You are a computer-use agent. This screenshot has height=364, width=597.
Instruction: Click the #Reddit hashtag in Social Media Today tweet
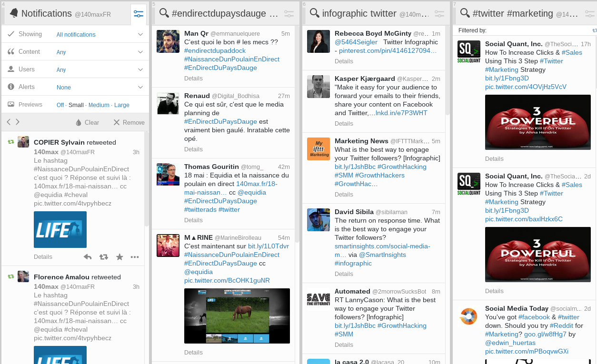point(561,325)
